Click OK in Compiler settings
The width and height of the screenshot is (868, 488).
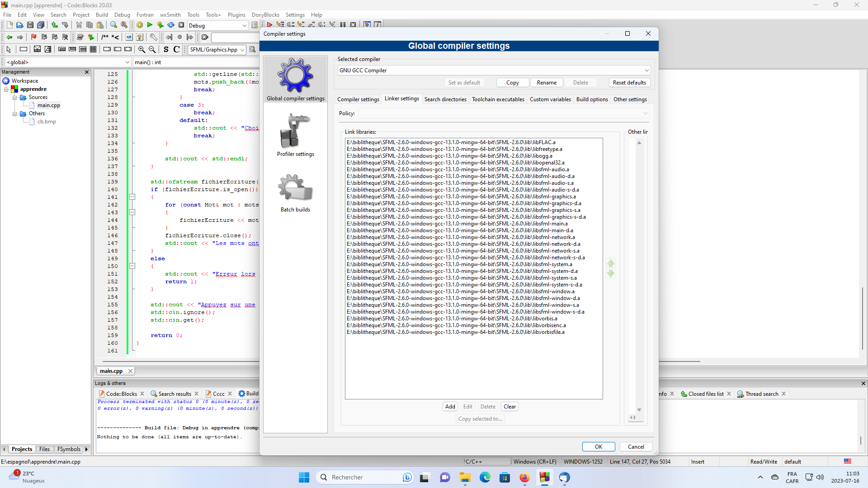pyautogui.click(x=599, y=447)
